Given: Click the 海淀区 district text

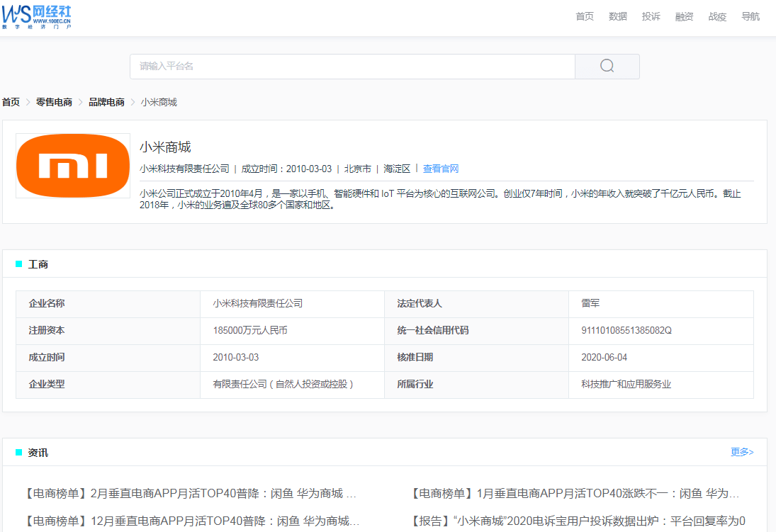Looking at the screenshot, I should pyautogui.click(x=397, y=169).
